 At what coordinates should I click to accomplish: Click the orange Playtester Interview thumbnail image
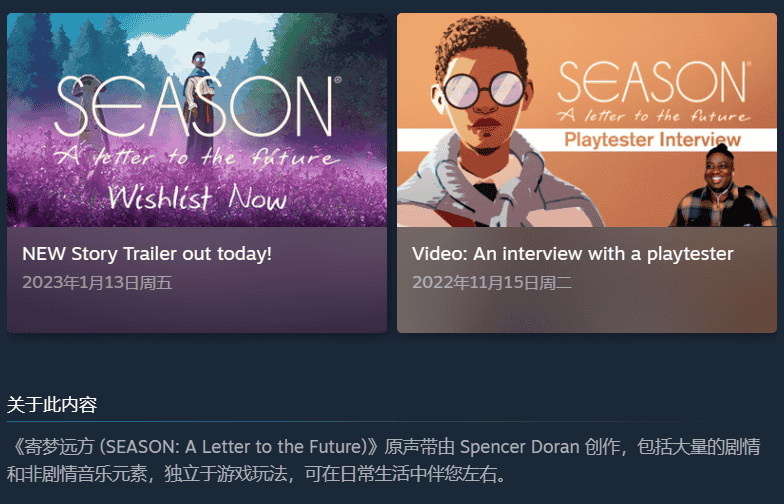click(587, 120)
